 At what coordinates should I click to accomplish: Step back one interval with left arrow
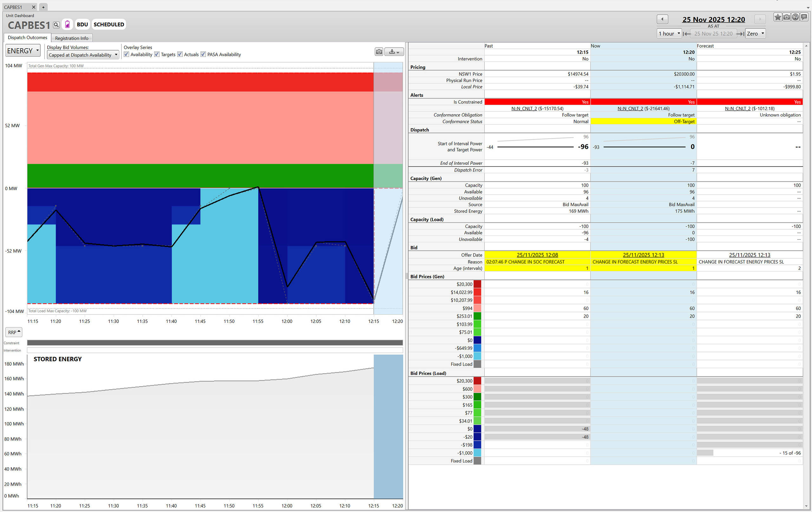(662, 19)
